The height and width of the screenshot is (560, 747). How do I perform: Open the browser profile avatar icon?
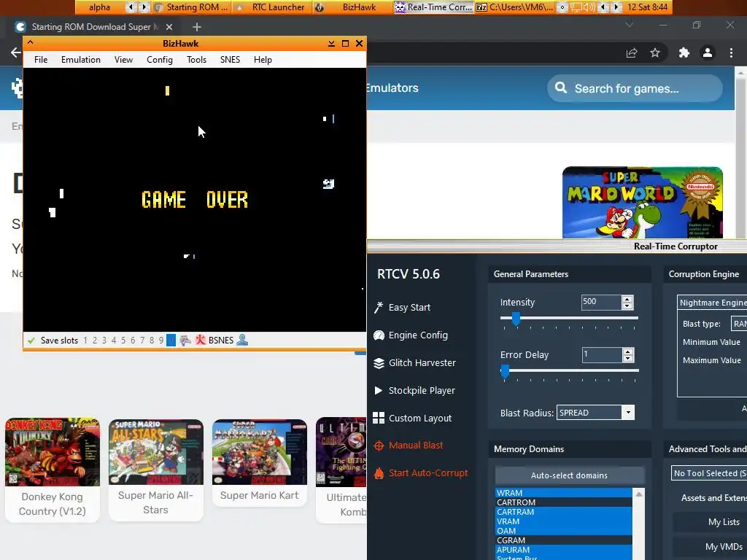tap(708, 52)
